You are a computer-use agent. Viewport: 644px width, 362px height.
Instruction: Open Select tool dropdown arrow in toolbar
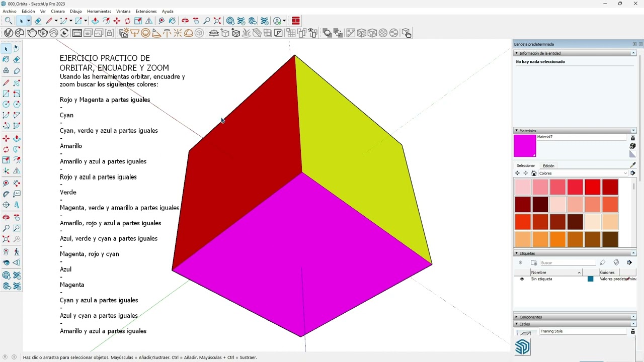point(29,21)
